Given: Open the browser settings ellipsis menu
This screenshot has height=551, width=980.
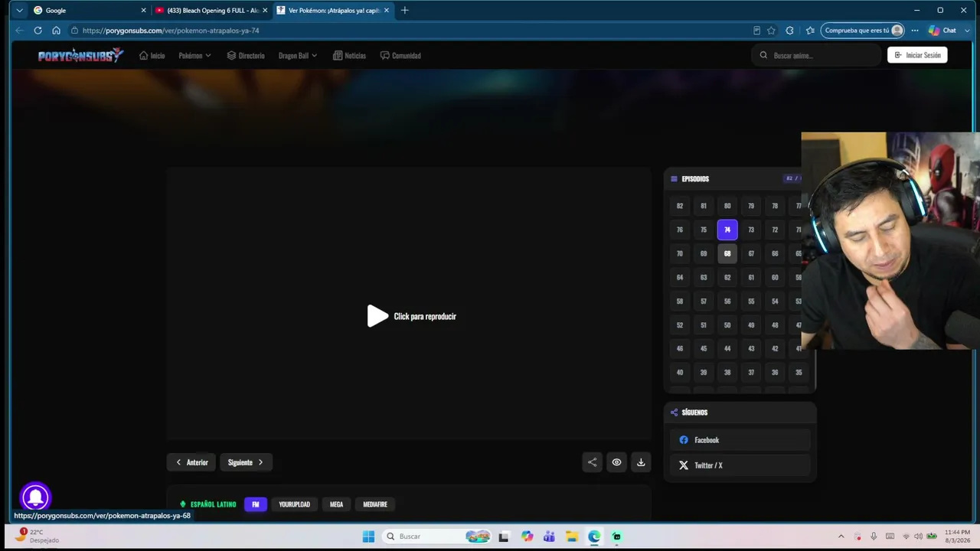Looking at the screenshot, I should coord(914,31).
